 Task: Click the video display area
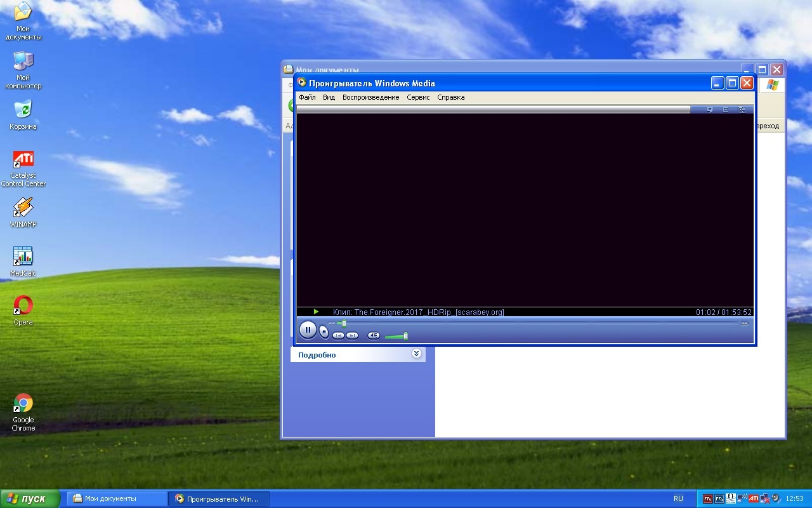[525, 210]
